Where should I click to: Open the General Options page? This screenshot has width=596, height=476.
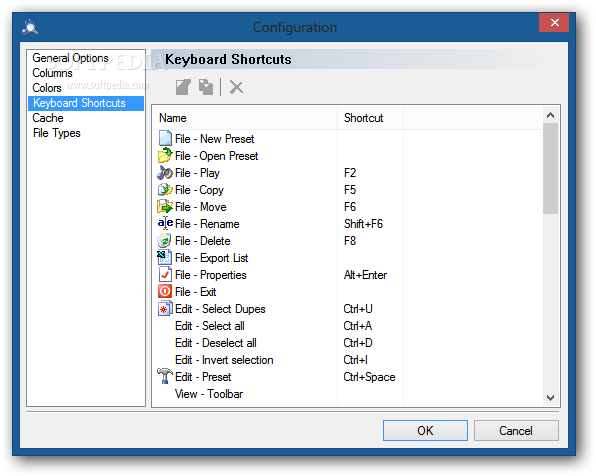point(70,58)
